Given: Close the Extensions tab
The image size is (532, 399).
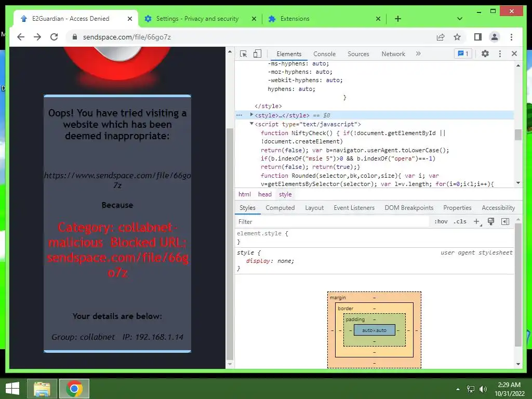Looking at the screenshot, I should pos(378,19).
